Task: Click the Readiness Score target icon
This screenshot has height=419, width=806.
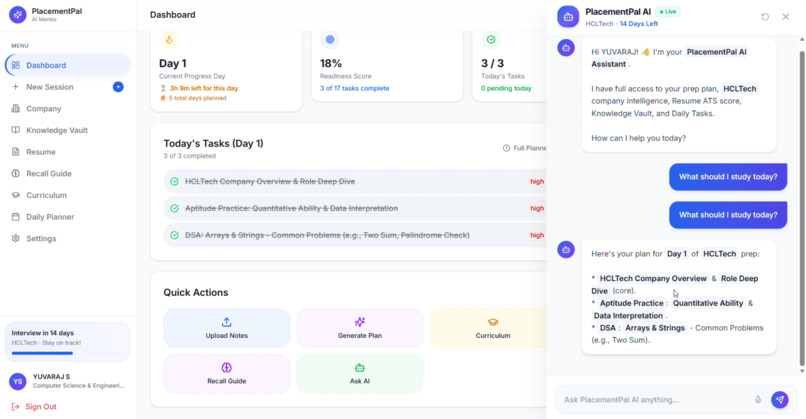Action: click(330, 40)
